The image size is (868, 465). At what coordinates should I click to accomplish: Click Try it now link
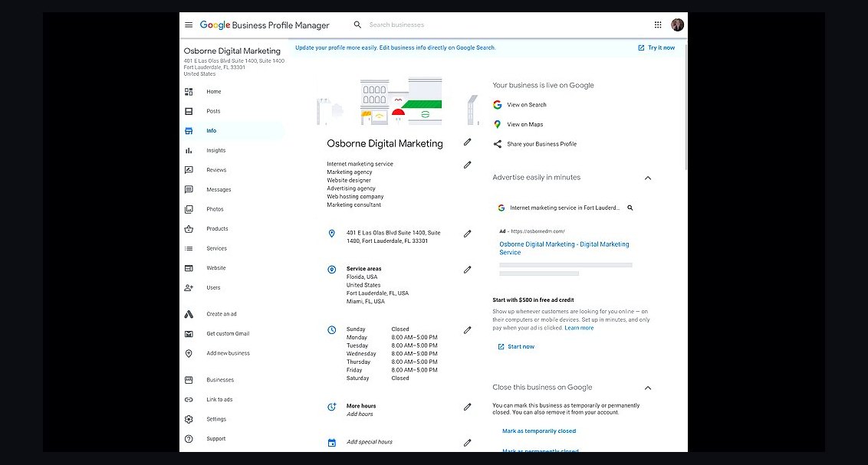[656, 48]
